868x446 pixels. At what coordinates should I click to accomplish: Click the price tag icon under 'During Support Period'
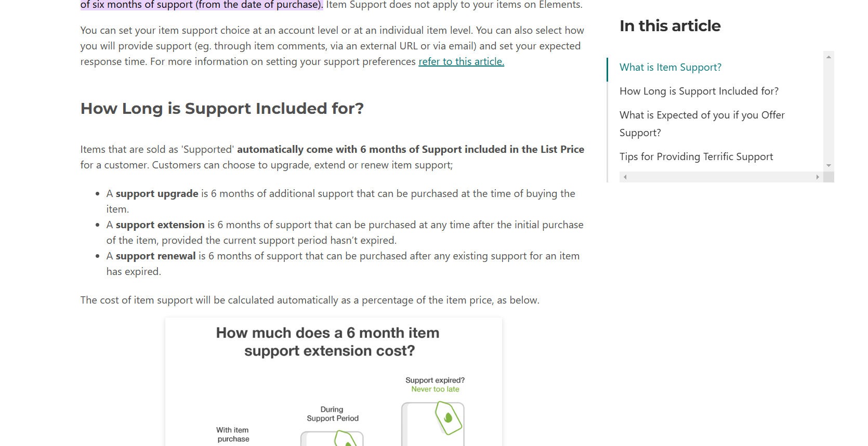click(x=345, y=439)
